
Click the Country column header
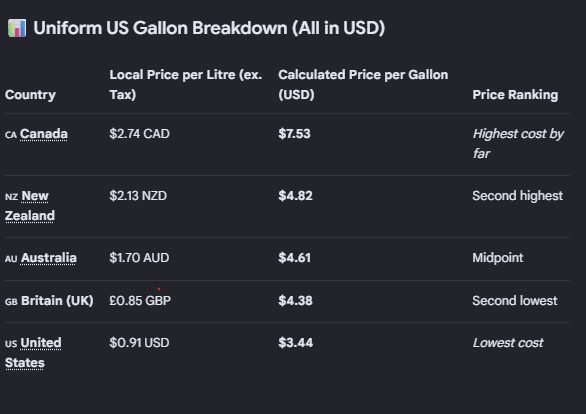[x=30, y=95]
